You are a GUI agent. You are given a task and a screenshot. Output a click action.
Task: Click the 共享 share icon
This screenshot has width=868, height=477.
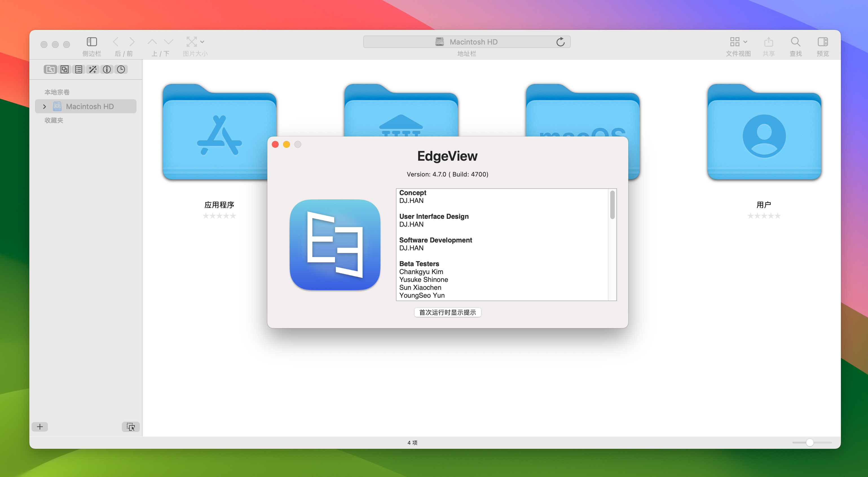point(769,42)
